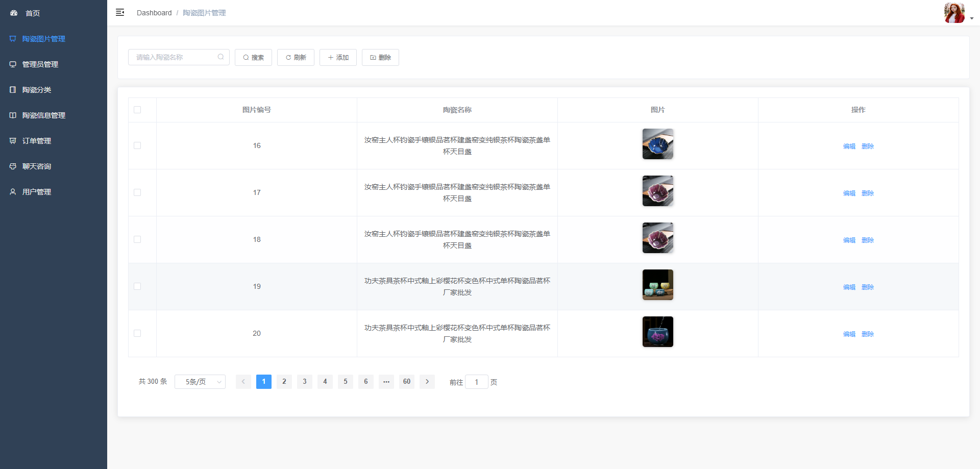Open the thumbnail image of record 20
980x469 pixels.
pyautogui.click(x=657, y=331)
